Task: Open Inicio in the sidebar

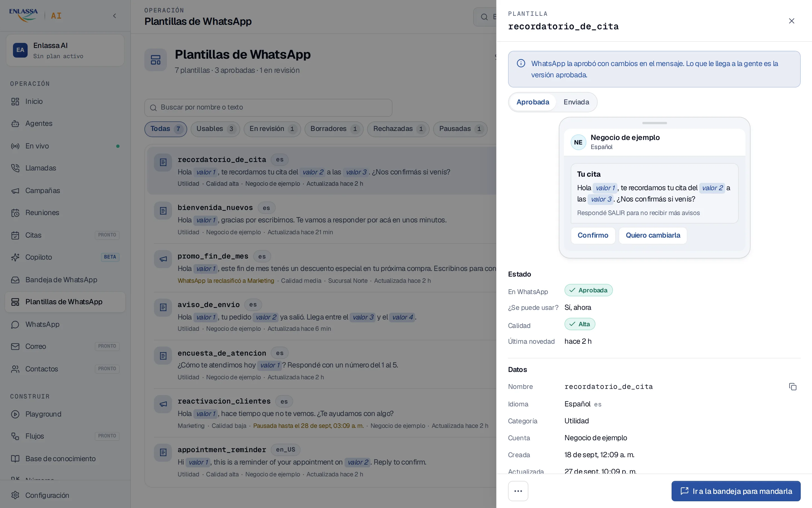Action: (x=65, y=102)
